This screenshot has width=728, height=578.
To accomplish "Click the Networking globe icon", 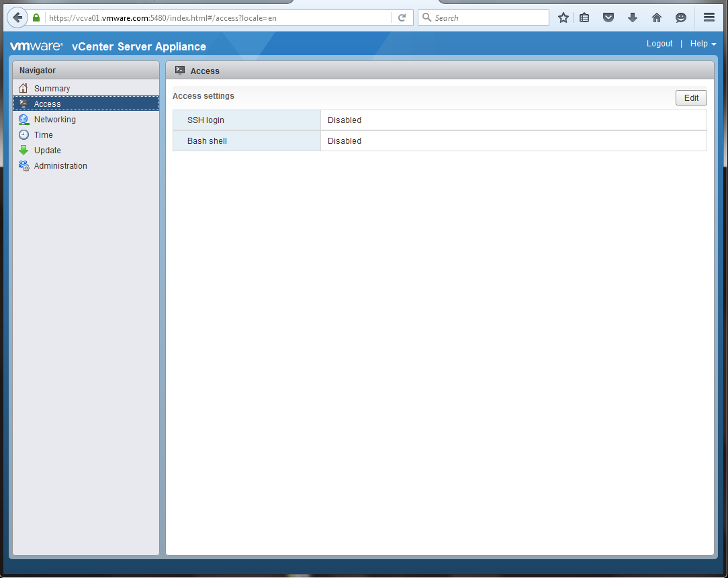I will 24,120.
